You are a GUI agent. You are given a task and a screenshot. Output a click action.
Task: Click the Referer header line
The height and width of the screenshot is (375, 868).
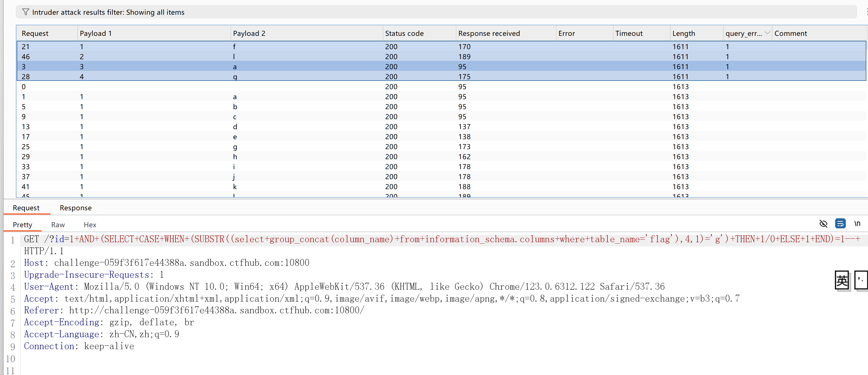click(x=194, y=310)
